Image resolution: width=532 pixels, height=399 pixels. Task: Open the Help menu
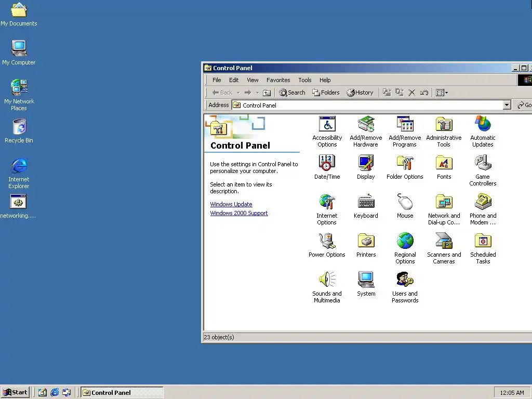point(325,80)
